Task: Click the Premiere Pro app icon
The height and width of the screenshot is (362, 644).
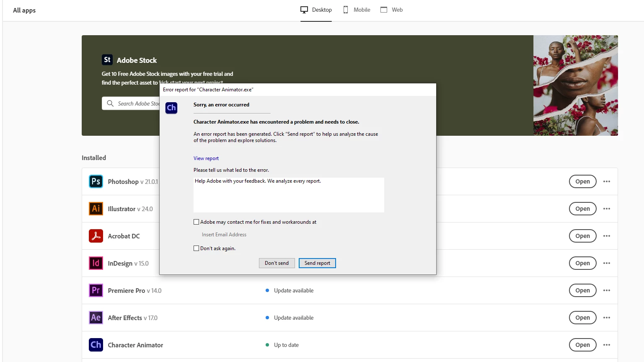Action: 96,290
